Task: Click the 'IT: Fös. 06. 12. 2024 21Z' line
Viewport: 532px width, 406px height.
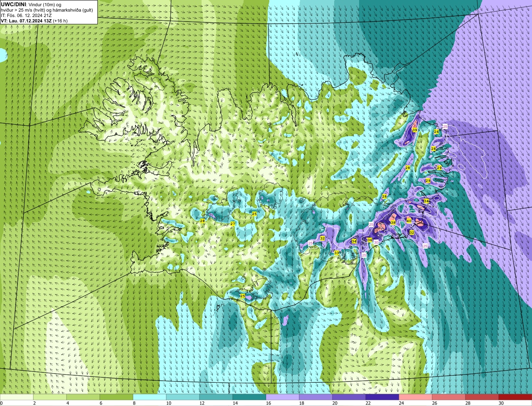Action: pos(26,15)
